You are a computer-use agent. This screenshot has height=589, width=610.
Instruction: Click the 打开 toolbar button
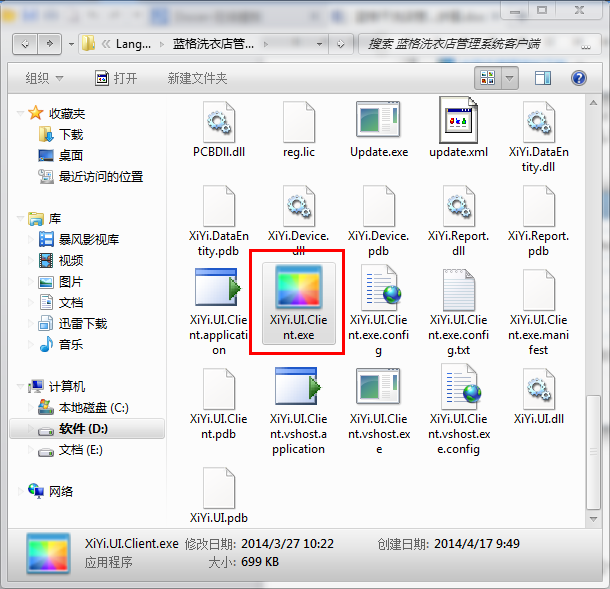click(116, 78)
